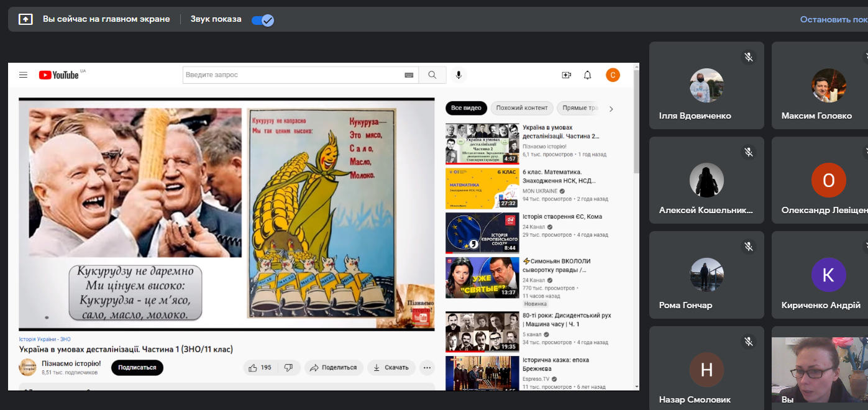Select the 'Все видео' filter chip
The height and width of the screenshot is (410, 868).
pos(466,108)
